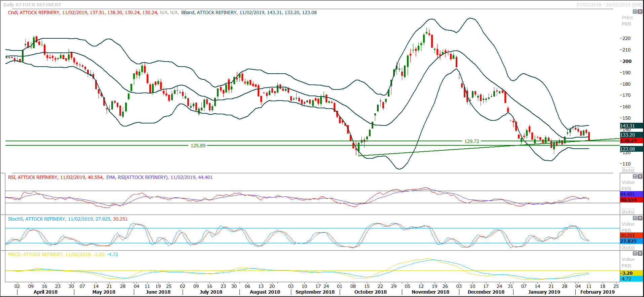Click the 27.825 stochastic value tag

point(631,241)
